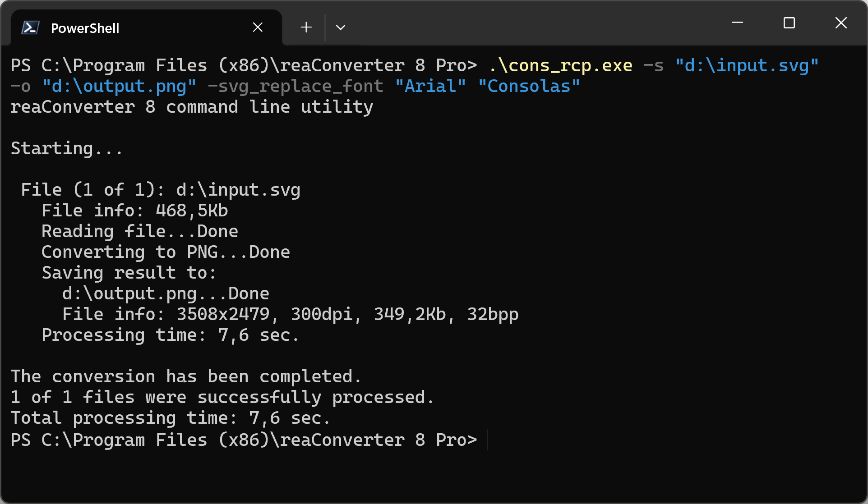Click the 3508x2479 file info line

tap(290, 314)
